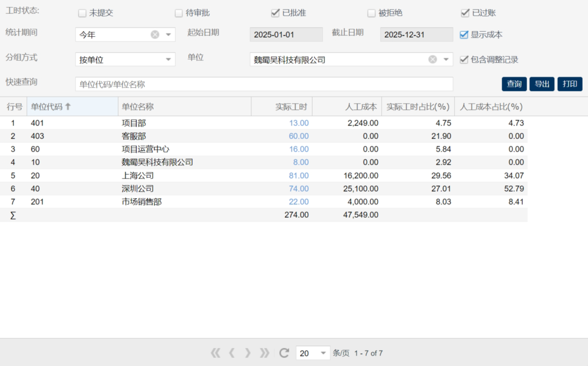Viewport: 588px width, 366px height.
Task: Uncheck the 显示成本 checkbox
Action: (x=464, y=35)
